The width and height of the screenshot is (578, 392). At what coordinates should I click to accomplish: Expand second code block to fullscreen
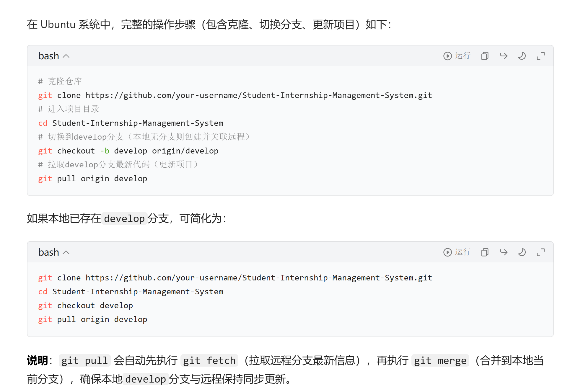coord(540,252)
